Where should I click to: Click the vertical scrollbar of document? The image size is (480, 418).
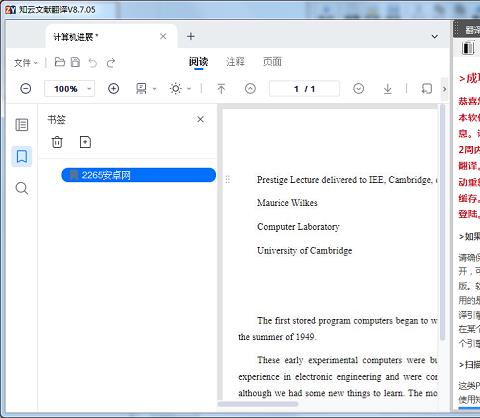click(443, 222)
